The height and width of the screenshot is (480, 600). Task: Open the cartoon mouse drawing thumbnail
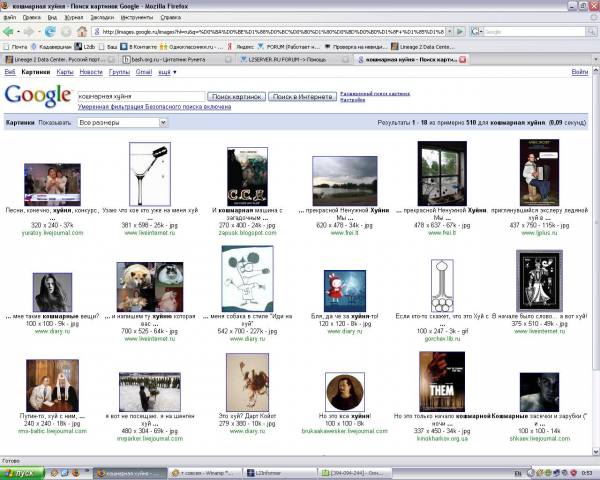coord(248,279)
